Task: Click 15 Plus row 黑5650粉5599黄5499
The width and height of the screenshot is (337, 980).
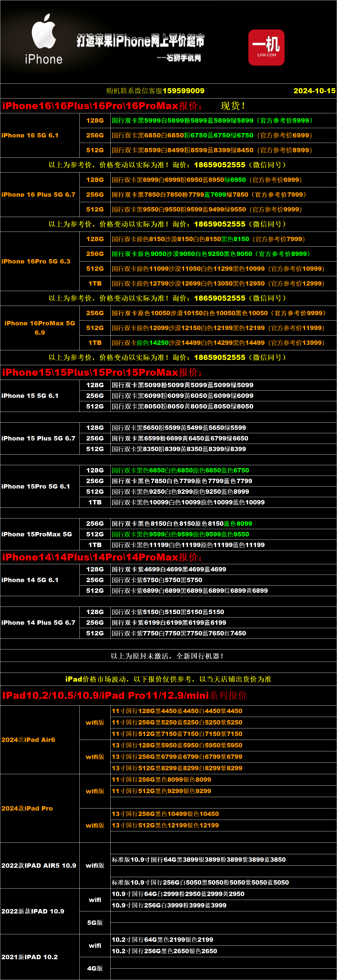Action: click(224, 428)
